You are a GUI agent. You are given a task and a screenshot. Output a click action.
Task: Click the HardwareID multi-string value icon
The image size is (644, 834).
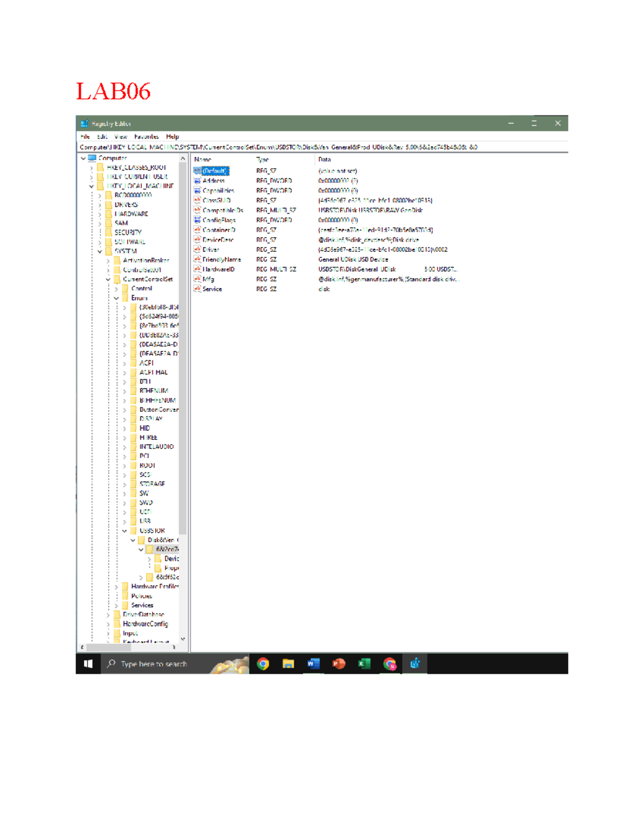197,269
